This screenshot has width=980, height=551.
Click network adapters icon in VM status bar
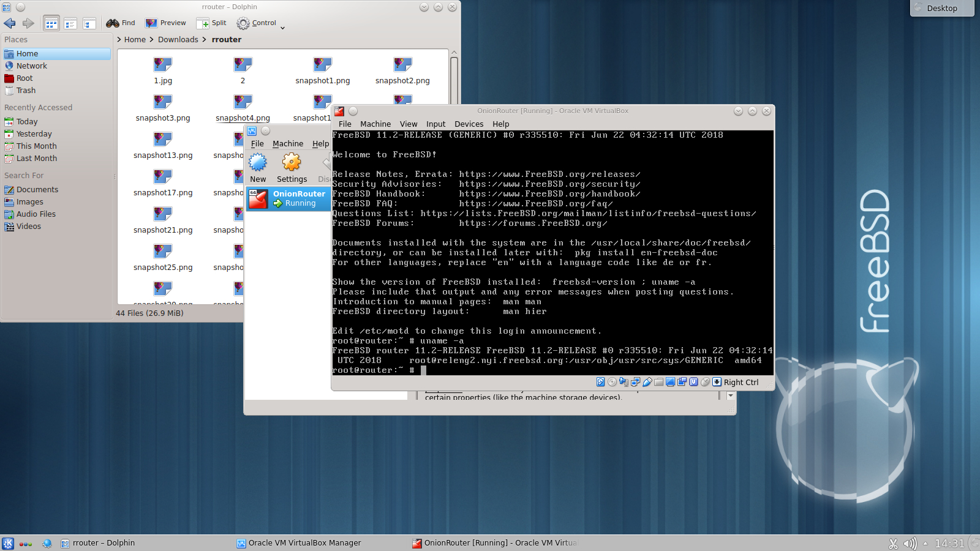pos(636,382)
